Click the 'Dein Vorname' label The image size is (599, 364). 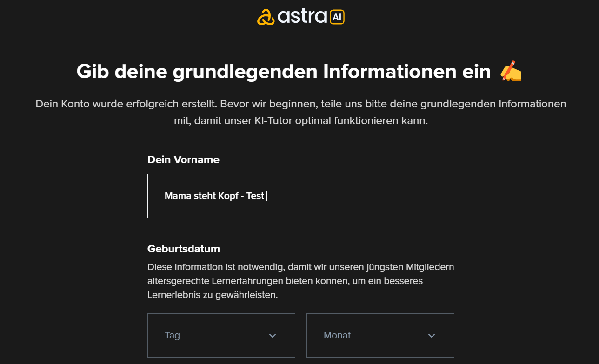(183, 159)
